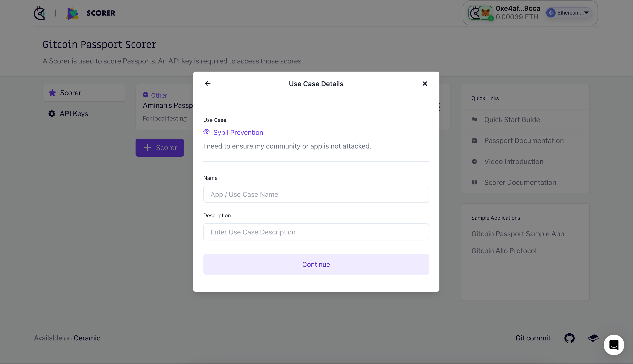Click the flag icon next to Quick Start Guide

tap(474, 119)
